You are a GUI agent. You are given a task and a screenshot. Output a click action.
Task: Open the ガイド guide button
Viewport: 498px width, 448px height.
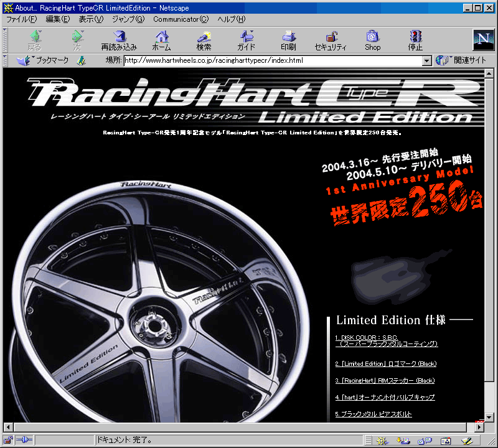pos(246,40)
